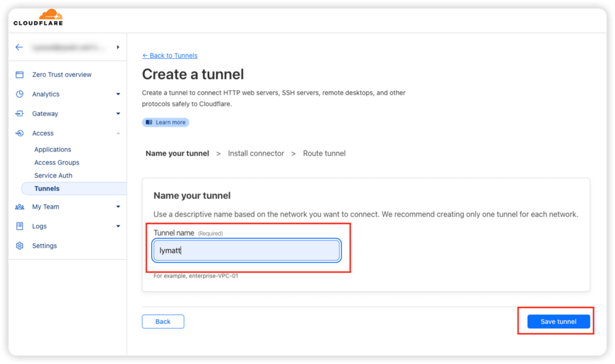Viewport: 615px width, 364px height.
Task: Click the Settings gear icon
Action: 20,246
